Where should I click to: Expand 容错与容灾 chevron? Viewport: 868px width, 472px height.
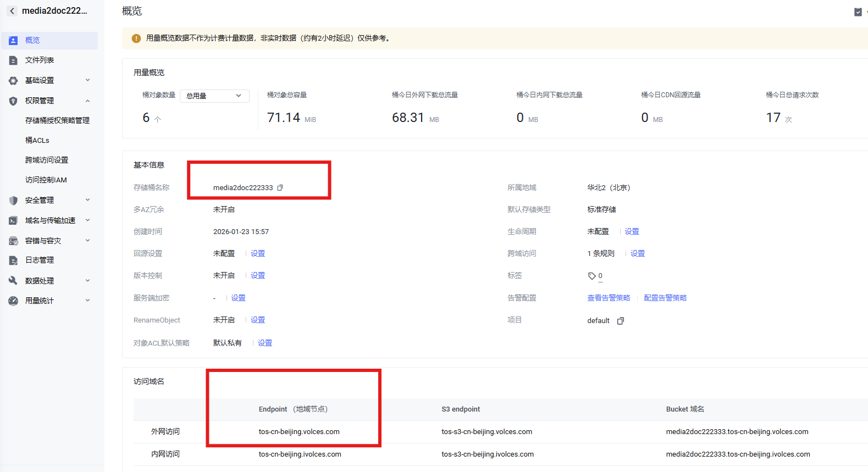click(87, 241)
